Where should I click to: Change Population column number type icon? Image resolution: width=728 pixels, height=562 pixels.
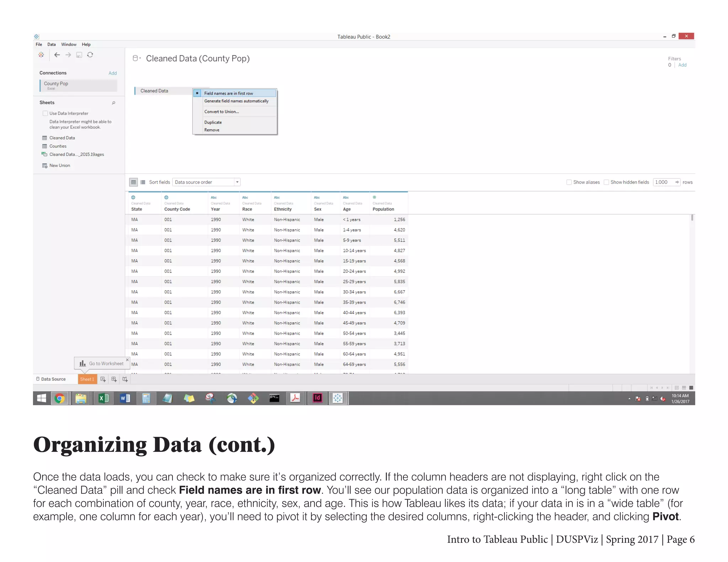pos(374,197)
